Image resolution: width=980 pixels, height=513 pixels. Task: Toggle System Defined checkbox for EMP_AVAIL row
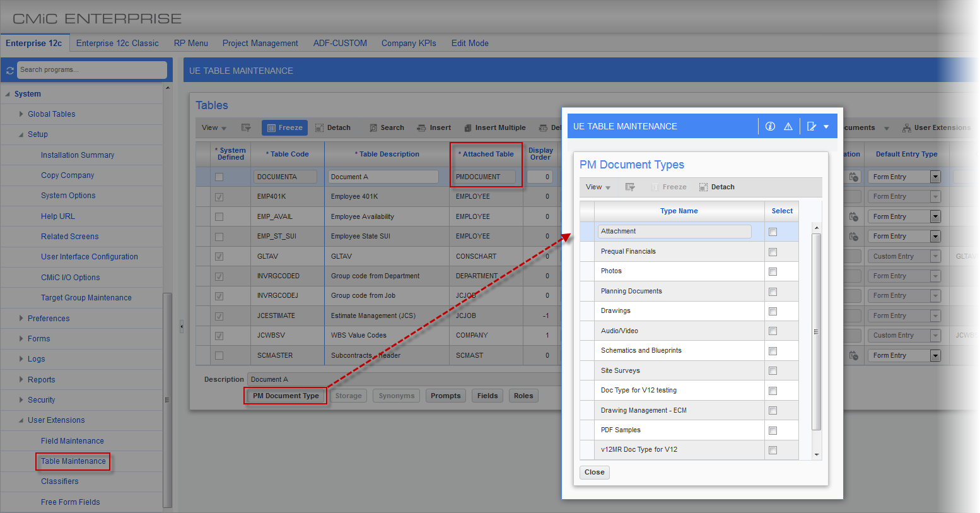click(x=219, y=216)
